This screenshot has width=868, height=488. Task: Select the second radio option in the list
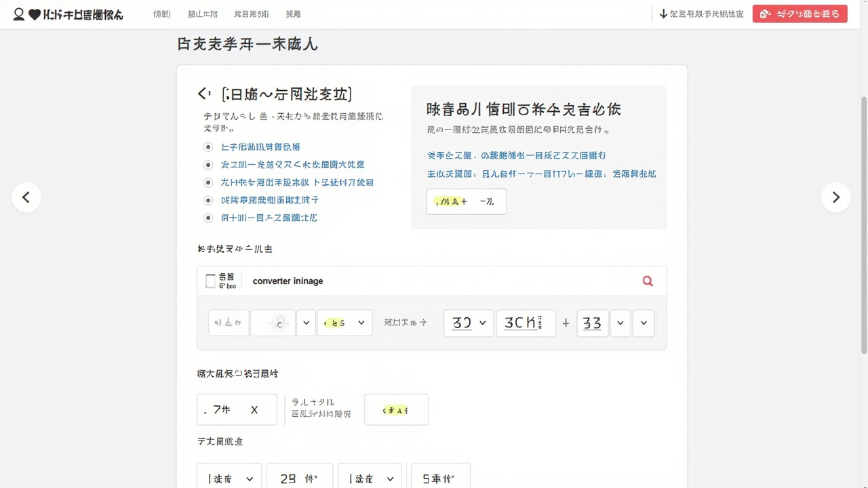[208, 165]
